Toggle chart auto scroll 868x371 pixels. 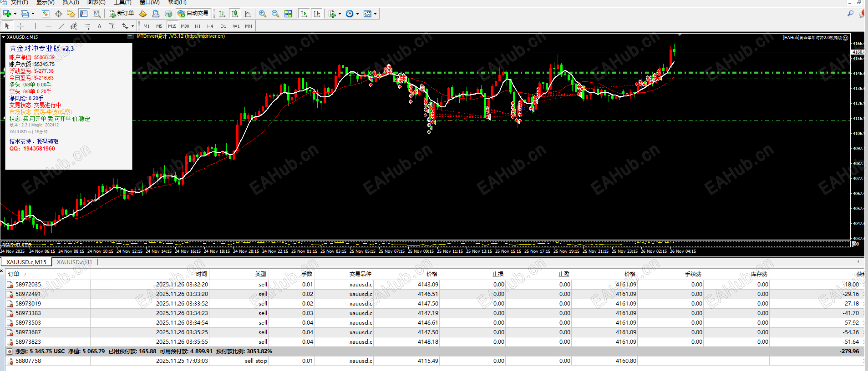304,14
